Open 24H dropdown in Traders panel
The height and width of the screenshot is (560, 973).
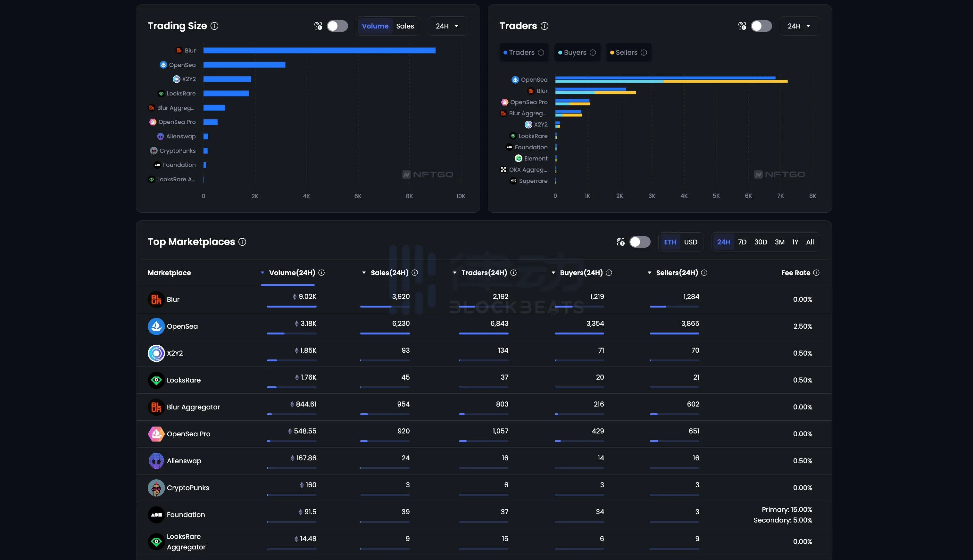pyautogui.click(x=800, y=26)
